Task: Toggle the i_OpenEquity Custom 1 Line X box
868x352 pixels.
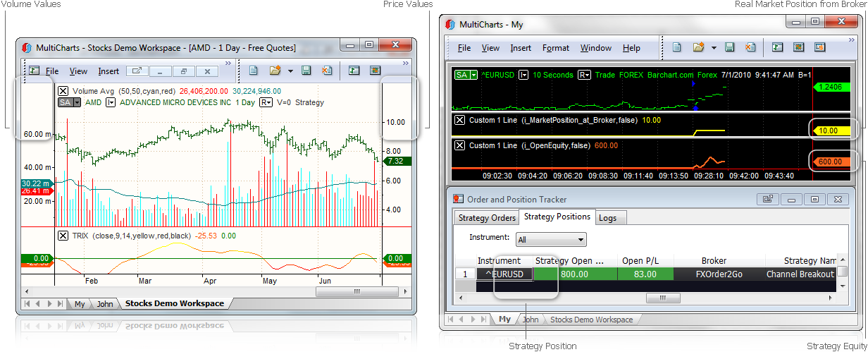Action: click(460, 145)
